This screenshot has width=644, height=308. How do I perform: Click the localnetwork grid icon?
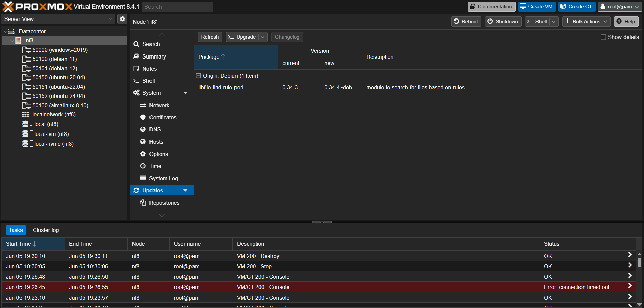click(x=26, y=115)
